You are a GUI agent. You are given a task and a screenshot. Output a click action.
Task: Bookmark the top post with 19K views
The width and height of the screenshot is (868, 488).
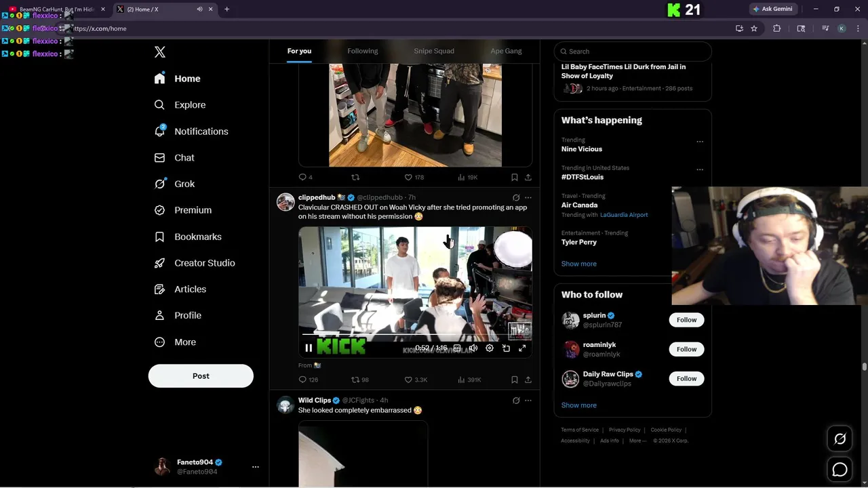[x=515, y=177]
